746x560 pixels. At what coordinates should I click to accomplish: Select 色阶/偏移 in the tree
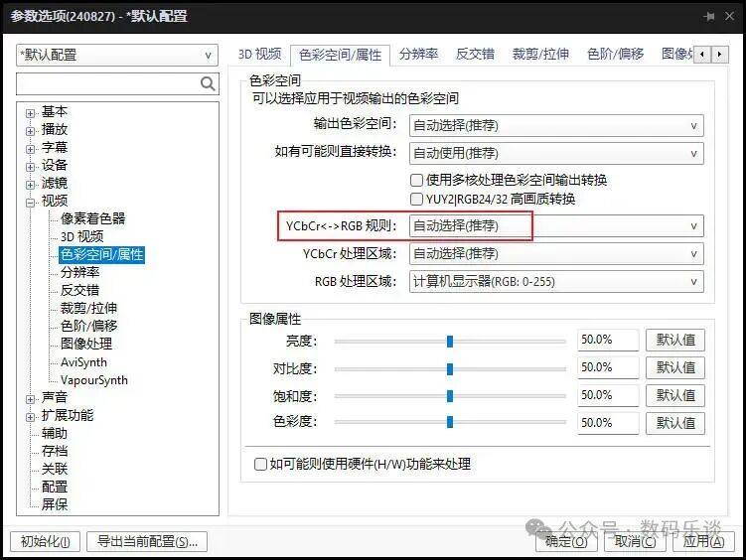coord(89,326)
